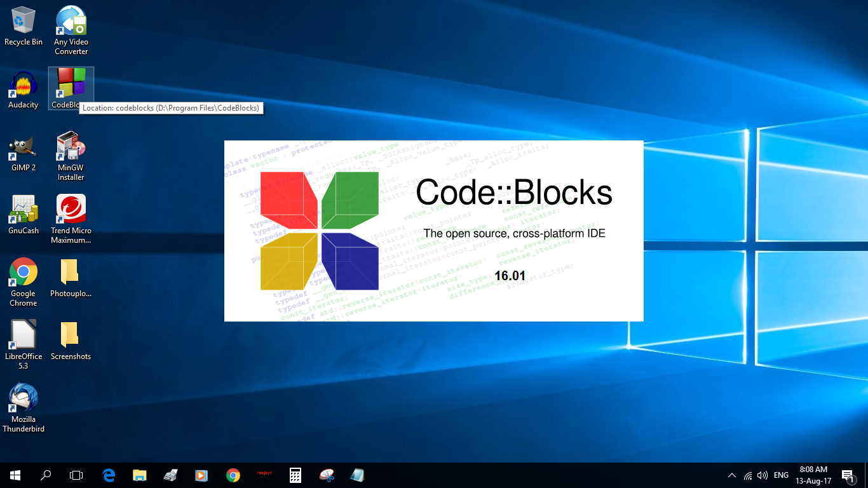Open the media player icon on taskbar
Screen dimensions: 868x488
pos(201,475)
